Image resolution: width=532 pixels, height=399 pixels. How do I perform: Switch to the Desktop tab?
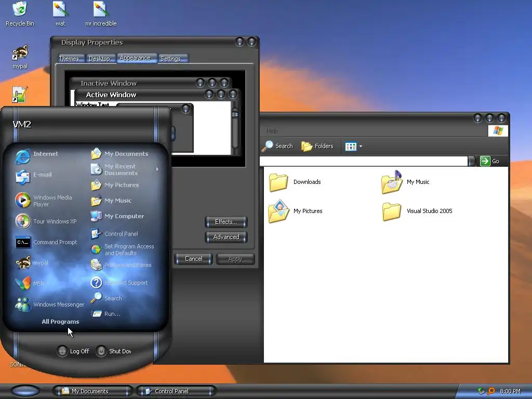click(99, 59)
